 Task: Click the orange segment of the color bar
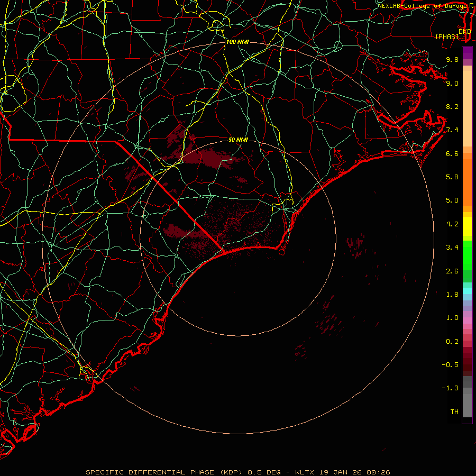pyautogui.click(x=467, y=182)
